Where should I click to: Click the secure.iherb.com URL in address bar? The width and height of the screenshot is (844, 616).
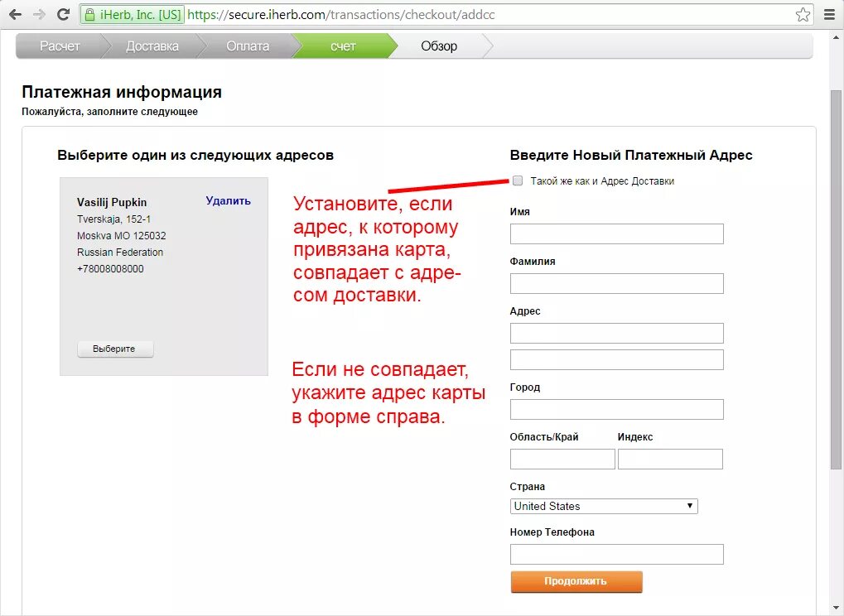[x=340, y=15]
